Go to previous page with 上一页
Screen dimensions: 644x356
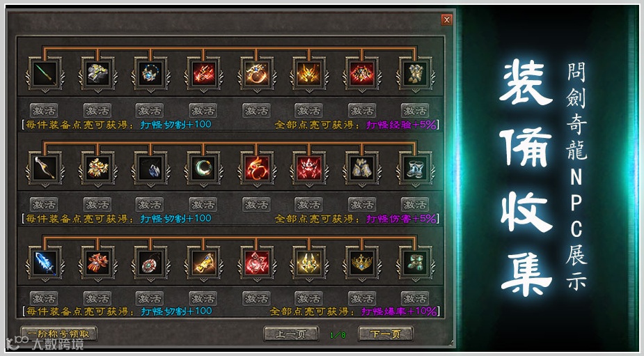coord(291,334)
